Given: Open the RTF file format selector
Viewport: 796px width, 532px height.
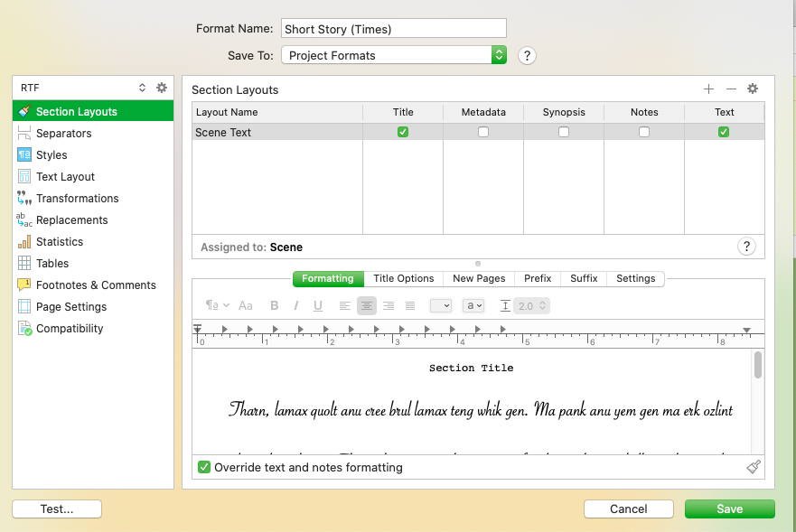Looking at the screenshot, I should tap(83, 88).
